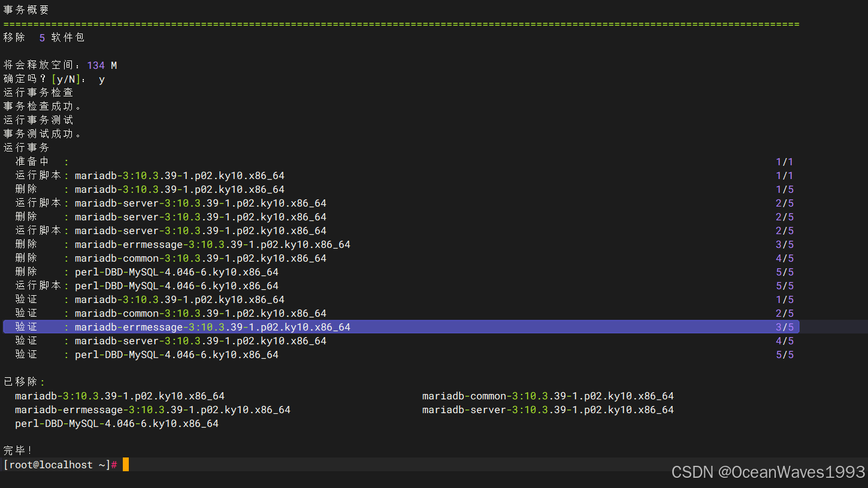Click the 验证 mariadb-common row package name

[201, 313]
